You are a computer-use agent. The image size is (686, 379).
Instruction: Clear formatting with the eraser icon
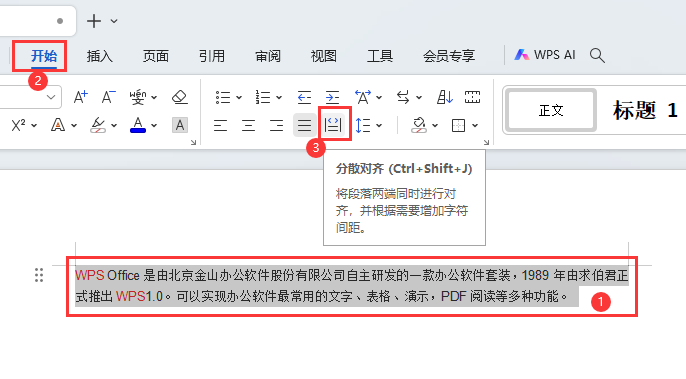pos(180,97)
